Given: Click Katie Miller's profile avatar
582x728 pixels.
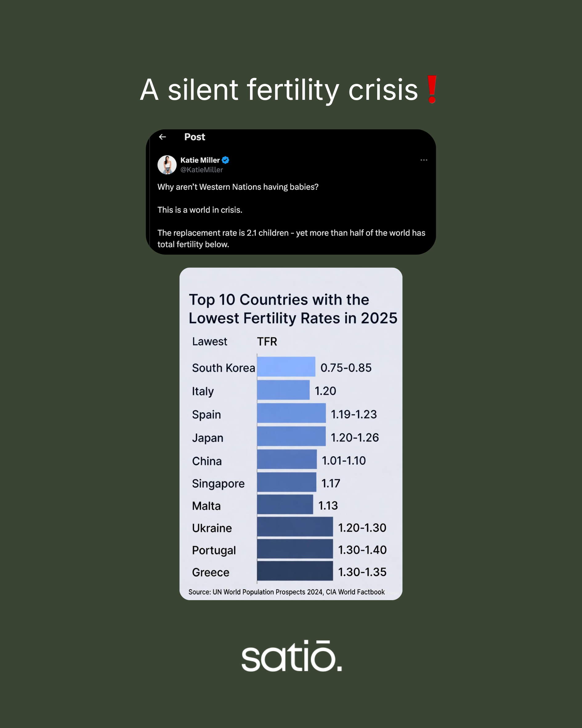Looking at the screenshot, I should (x=167, y=165).
